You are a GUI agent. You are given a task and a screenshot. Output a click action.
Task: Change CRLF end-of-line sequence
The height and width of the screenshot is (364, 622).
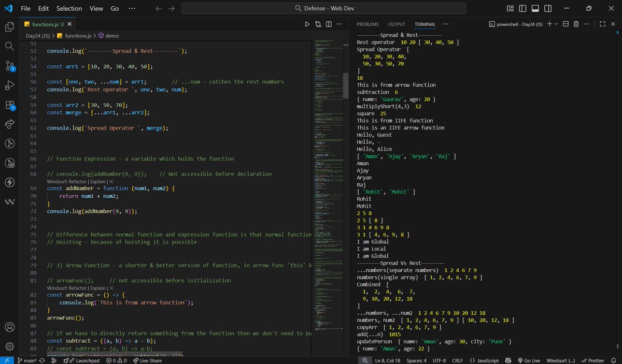tap(457, 360)
